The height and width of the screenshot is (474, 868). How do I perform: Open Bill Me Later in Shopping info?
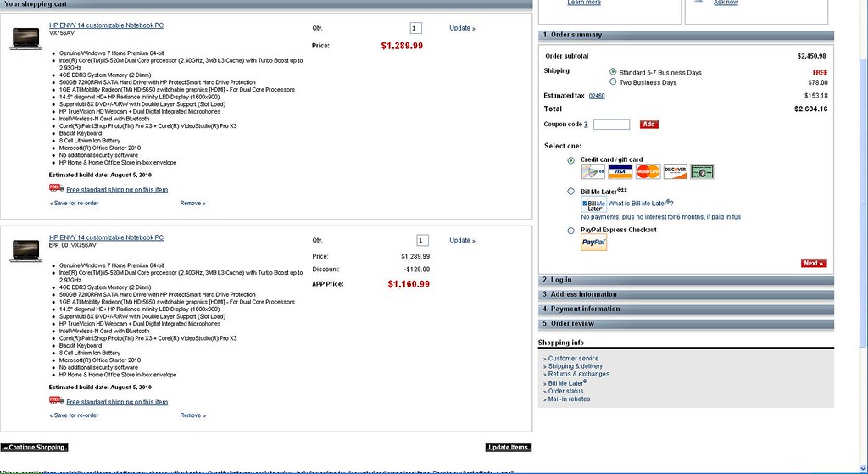click(x=567, y=382)
